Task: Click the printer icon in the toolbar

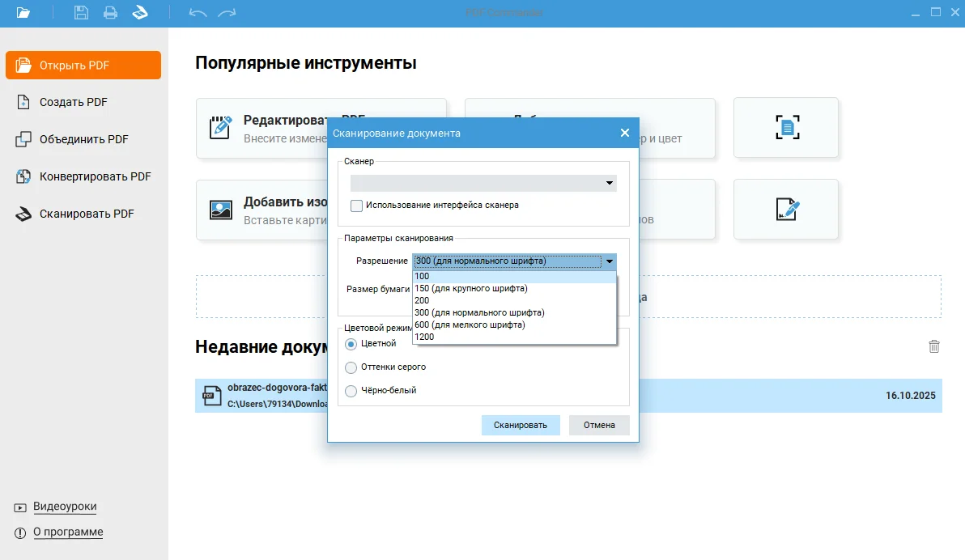Action: pos(110,13)
